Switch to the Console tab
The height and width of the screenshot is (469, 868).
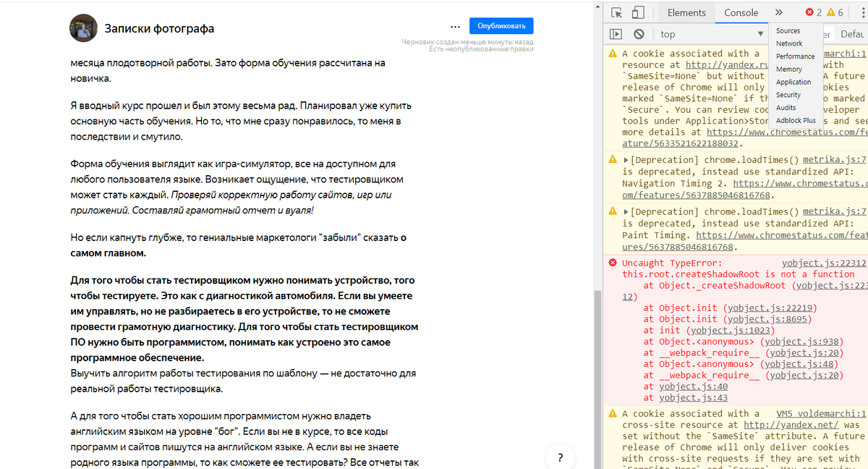(741, 12)
